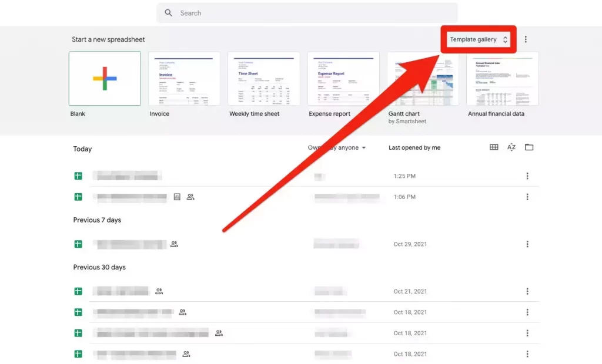Click the shared icon on the Oct 29, 2021 row
Image resolution: width=602 pixels, height=364 pixels.
[x=174, y=244]
